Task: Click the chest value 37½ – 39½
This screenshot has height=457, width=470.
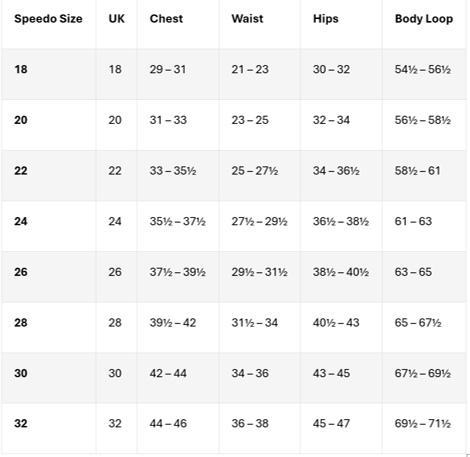Action: tap(177, 272)
